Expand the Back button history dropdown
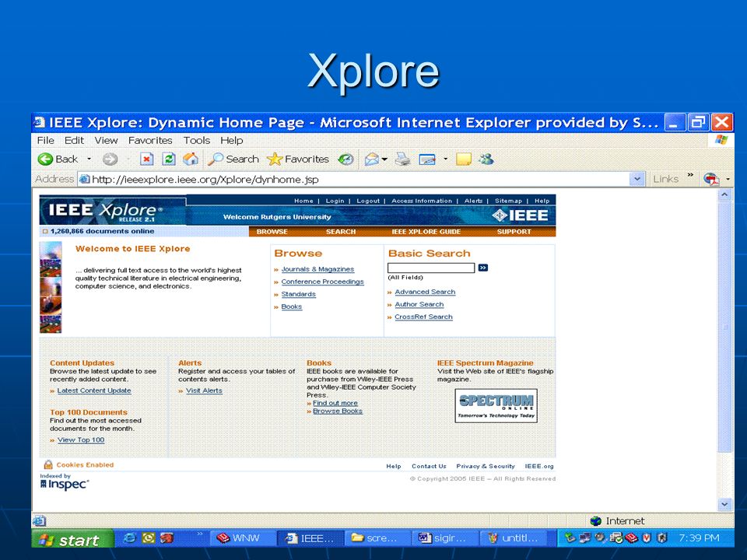Viewport: 747px width, 560px height. [x=89, y=159]
